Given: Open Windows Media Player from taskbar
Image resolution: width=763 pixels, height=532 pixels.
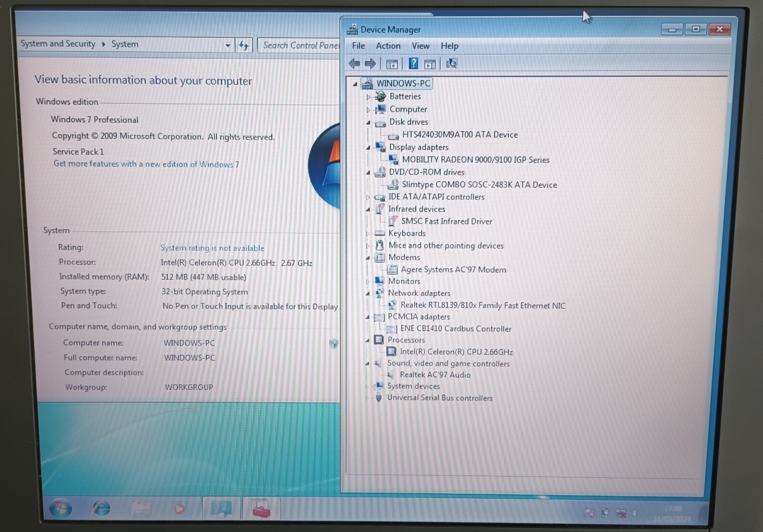Looking at the screenshot, I should (x=179, y=509).
